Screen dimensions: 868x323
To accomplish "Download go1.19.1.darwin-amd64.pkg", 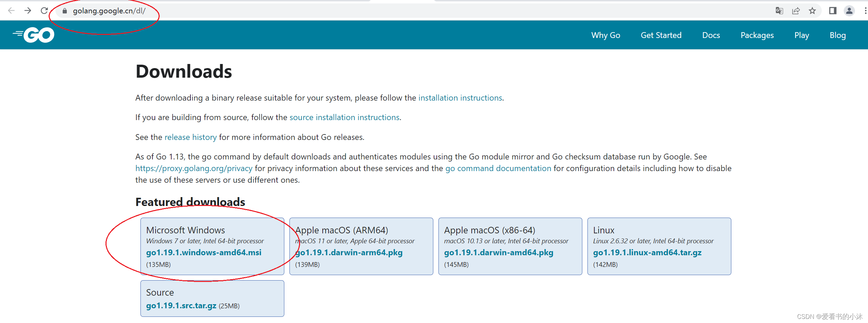I will (498, 253).
